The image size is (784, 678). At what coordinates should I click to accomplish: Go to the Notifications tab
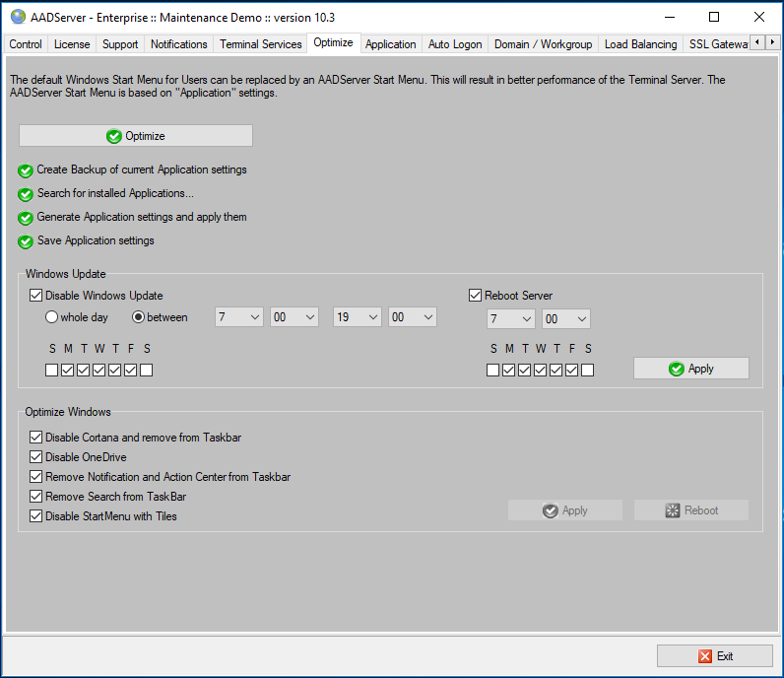[x=179, y=44]
